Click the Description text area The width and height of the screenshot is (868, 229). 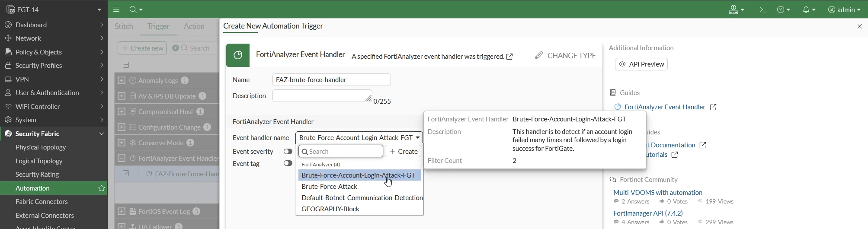coord(322,96)
